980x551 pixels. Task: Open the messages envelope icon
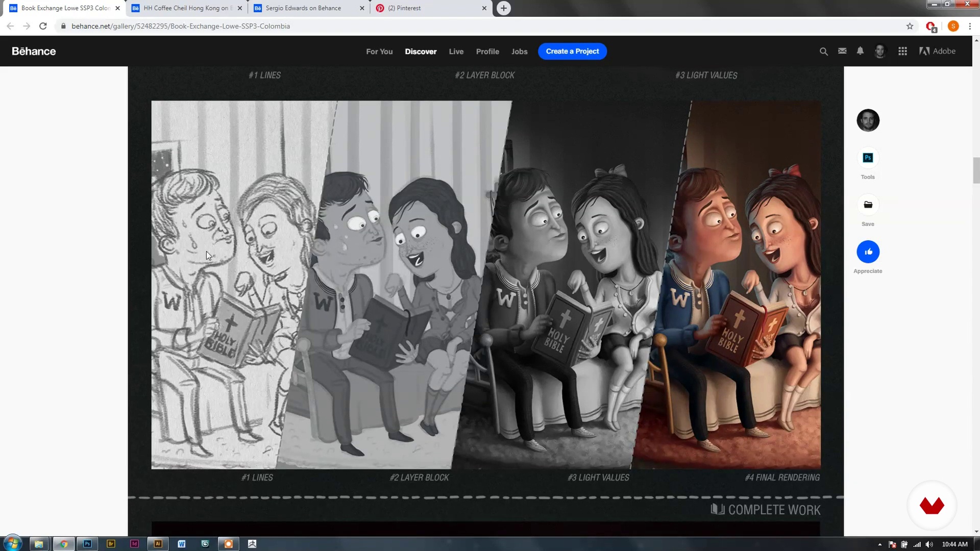(x=842, y=51)
